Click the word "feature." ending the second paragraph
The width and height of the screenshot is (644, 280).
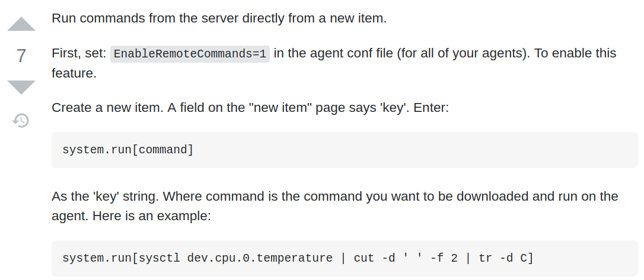point(74,74)
